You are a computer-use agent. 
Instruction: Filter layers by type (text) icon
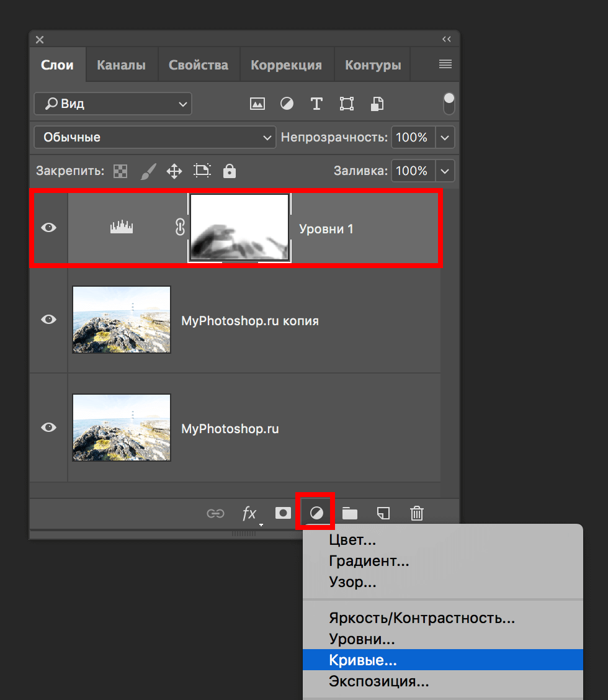[316, 104]
